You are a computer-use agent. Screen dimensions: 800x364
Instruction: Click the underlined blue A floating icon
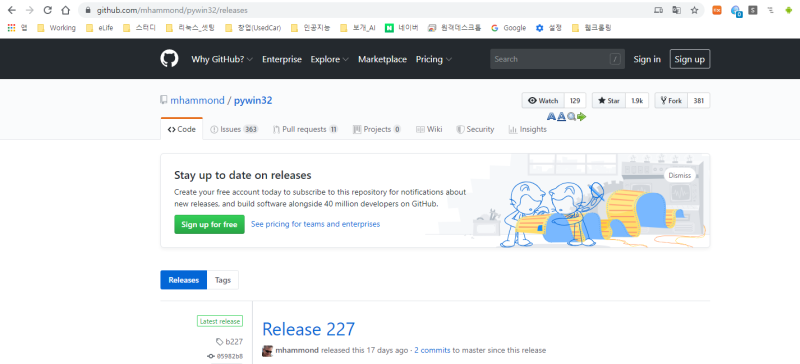pyautogui.click(x=561, y=117)
